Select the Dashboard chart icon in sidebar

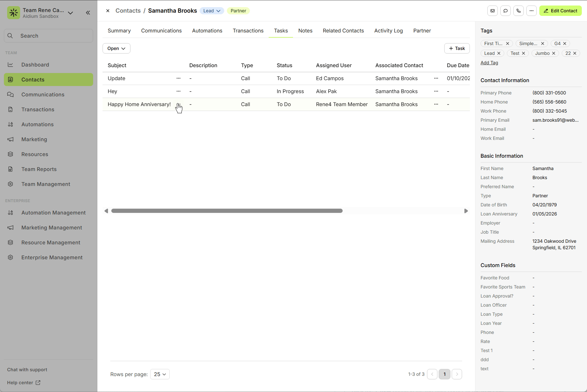[10, 65]
